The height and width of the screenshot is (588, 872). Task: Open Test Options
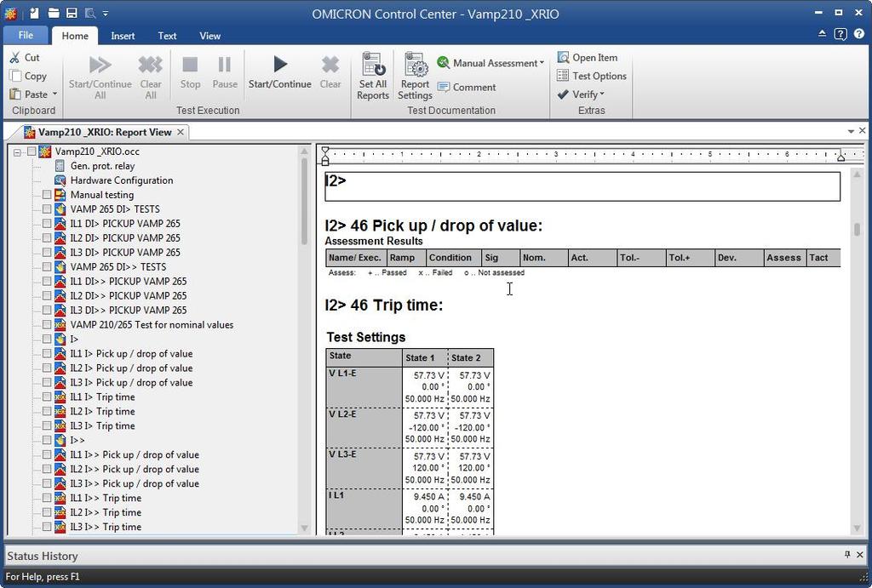coord(592,76)
